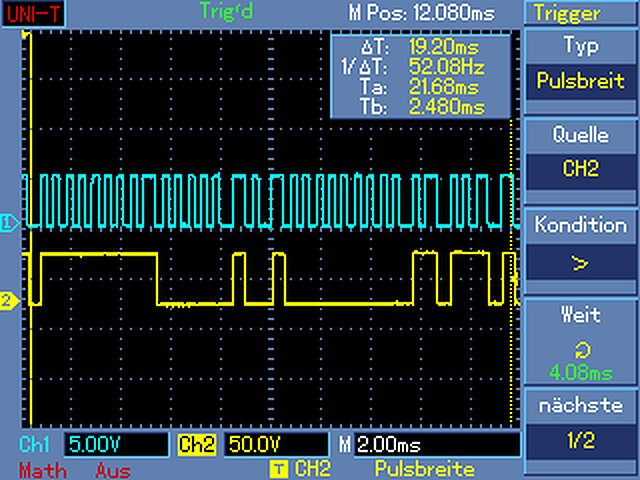640x480 pixels.
Task: Click the 1/ΔT 52.08Hz readout
Action: coord(413,67)
